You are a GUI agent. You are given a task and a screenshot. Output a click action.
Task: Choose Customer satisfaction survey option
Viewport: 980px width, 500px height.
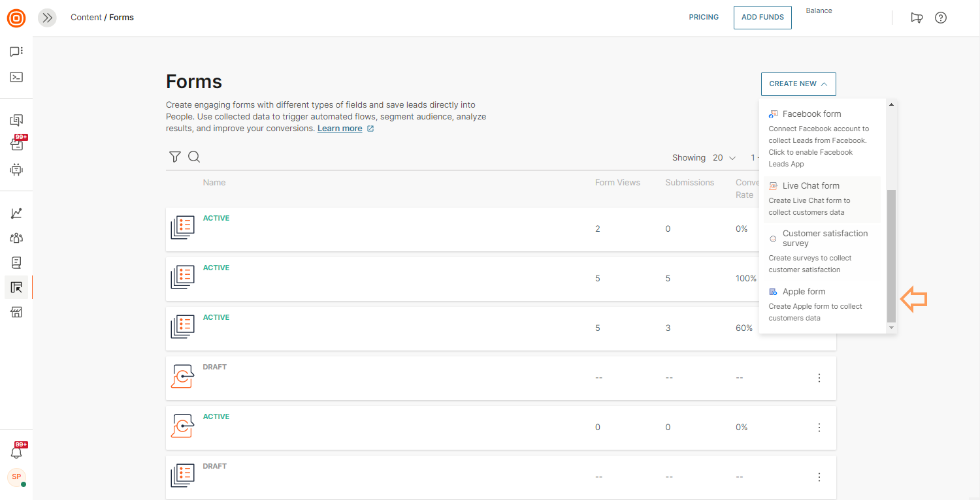(x=825, y=238)
